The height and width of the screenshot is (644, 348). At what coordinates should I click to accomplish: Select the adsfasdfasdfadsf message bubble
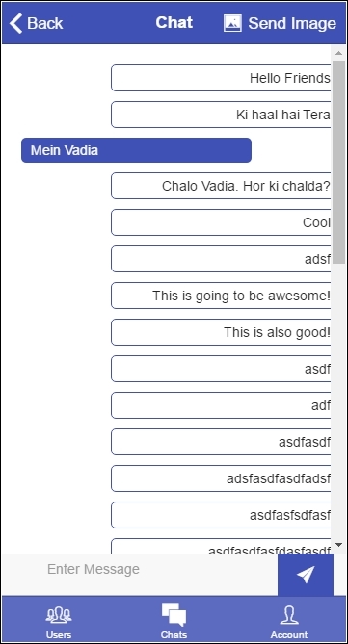[x=221, y=478]
